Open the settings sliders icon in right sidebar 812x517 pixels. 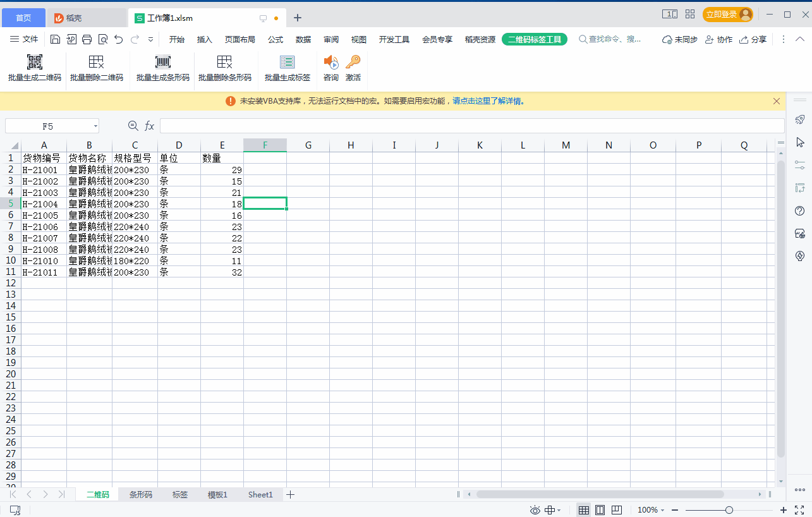(x=800, y=165)
